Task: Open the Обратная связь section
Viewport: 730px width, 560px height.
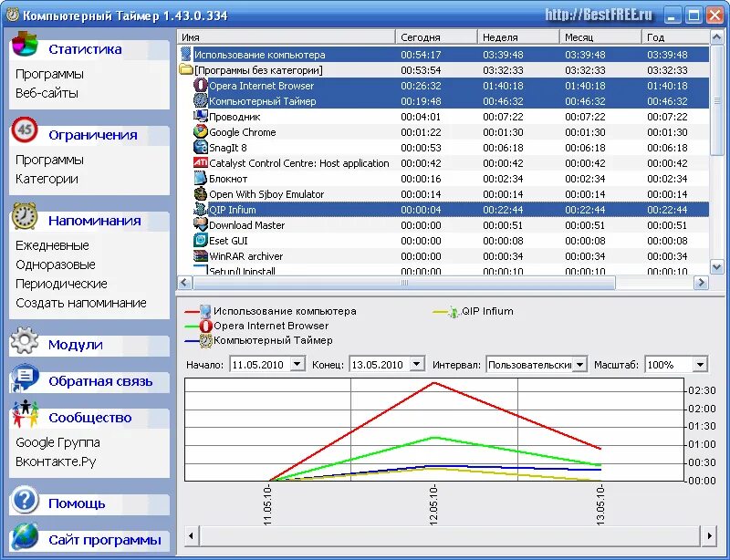Action: point(100,380)
